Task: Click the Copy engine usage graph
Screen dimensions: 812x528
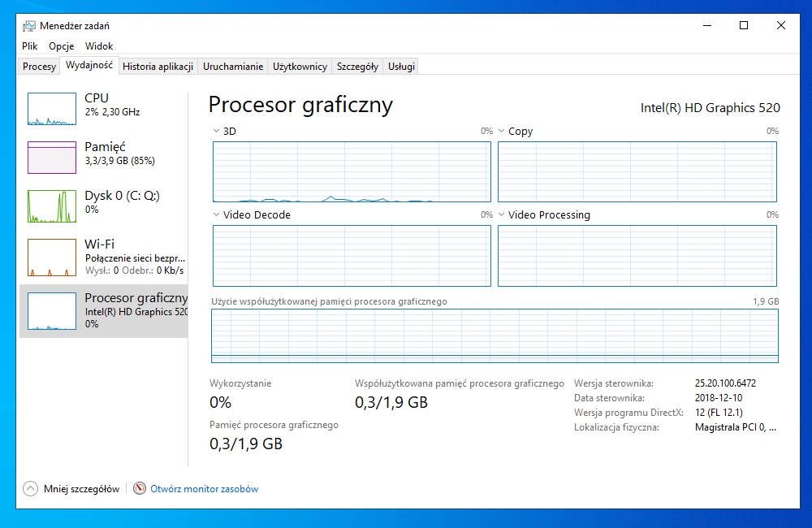Action: tap(637, 171)
